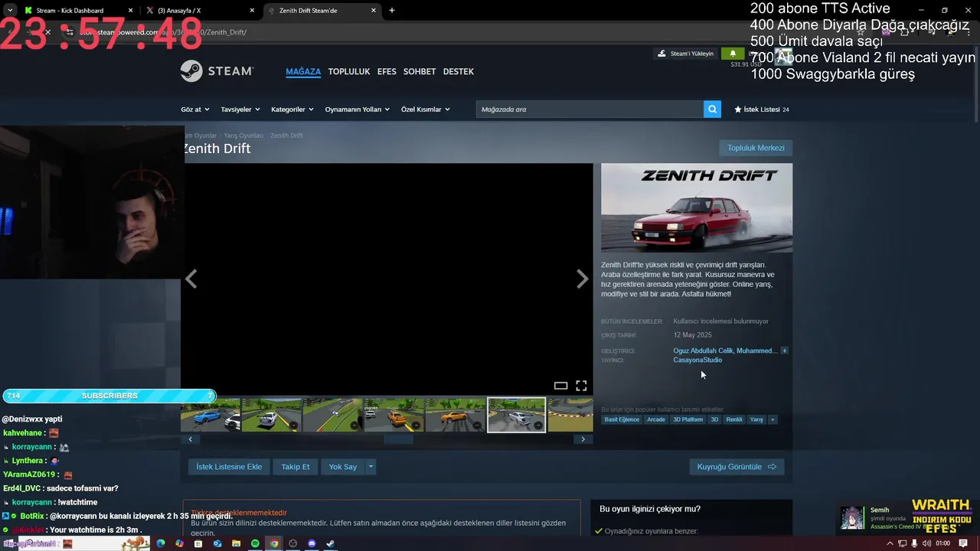The height and width of the screenshot is (551, 980).
Task: Open Chrome from the taskbar
Action: (273, 543)
